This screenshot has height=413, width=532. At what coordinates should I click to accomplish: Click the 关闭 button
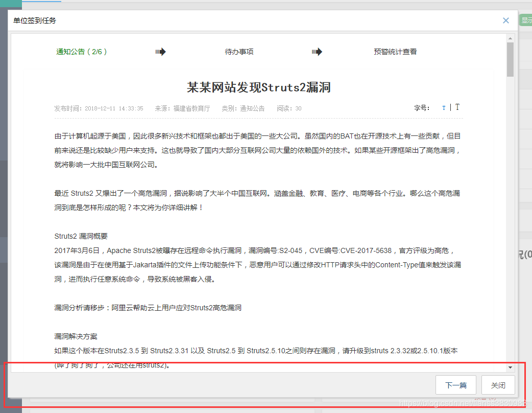[x=498, y=385]
